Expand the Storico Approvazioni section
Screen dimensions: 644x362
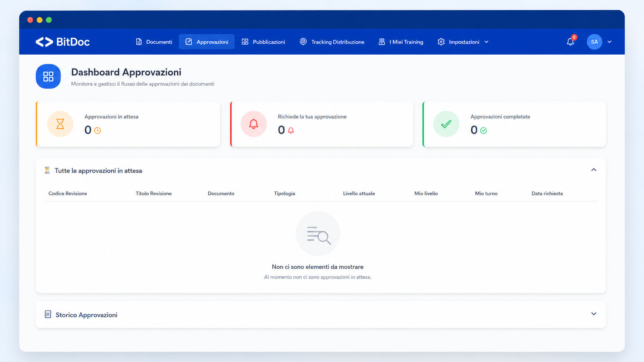[594, 314]
